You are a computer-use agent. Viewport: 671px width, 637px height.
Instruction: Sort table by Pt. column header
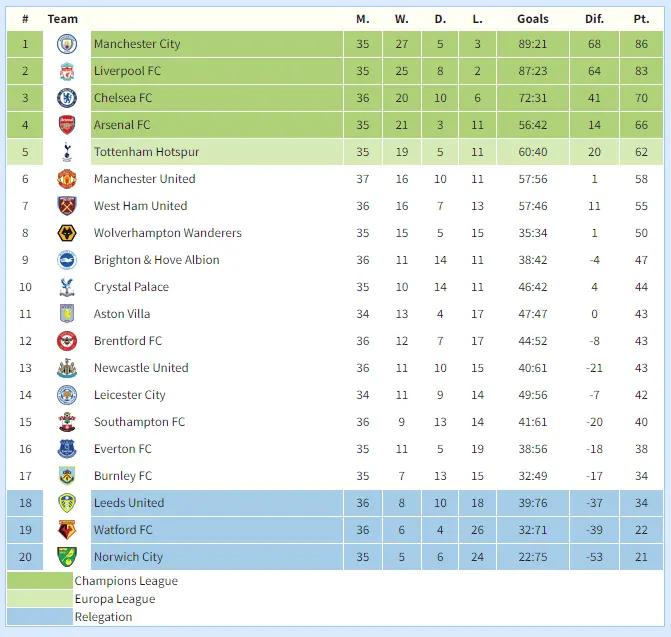641,19
